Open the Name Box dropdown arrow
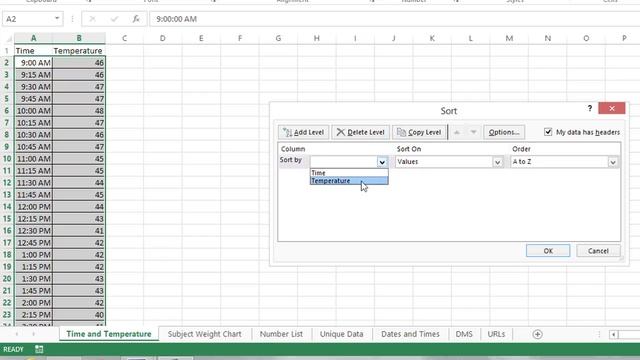Image resolution: width=640 pixels, height=360 pixels. (57, 19)
